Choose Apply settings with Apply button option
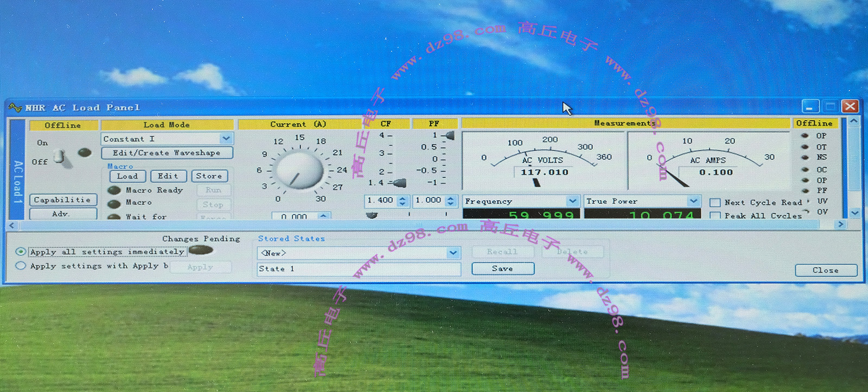Viewport: 868px width, 392px height. 21,266
